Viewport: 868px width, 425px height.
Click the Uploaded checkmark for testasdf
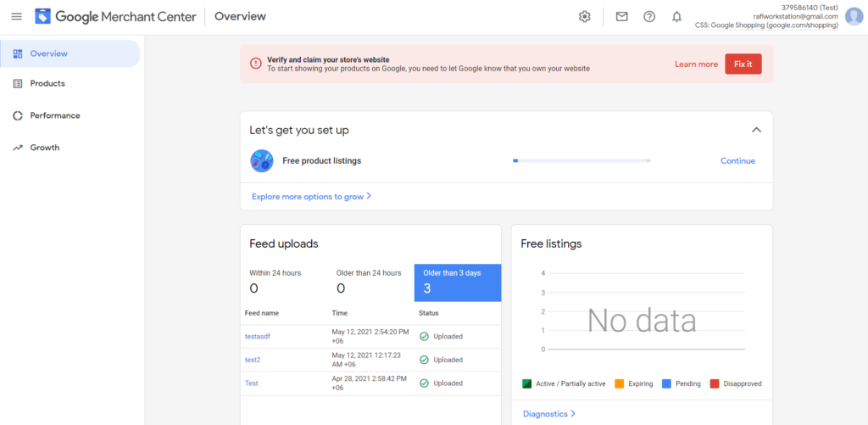click(x=424, y=336)
